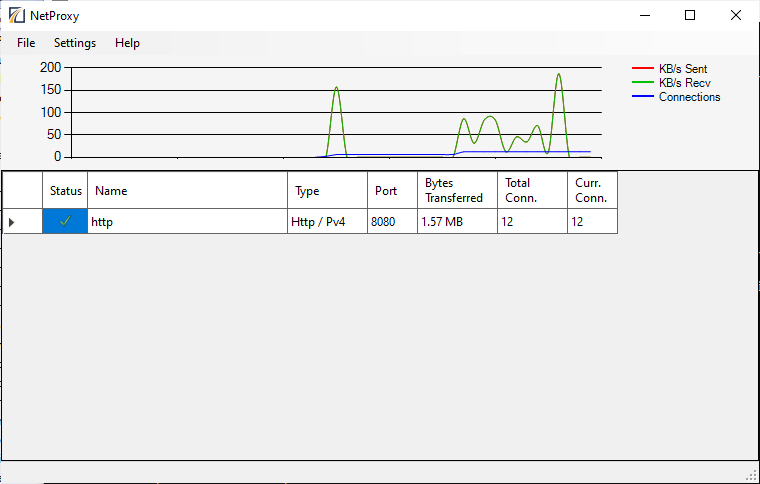
Task: Select the Total Conn. cell showing 12
Action: (533, 221)
